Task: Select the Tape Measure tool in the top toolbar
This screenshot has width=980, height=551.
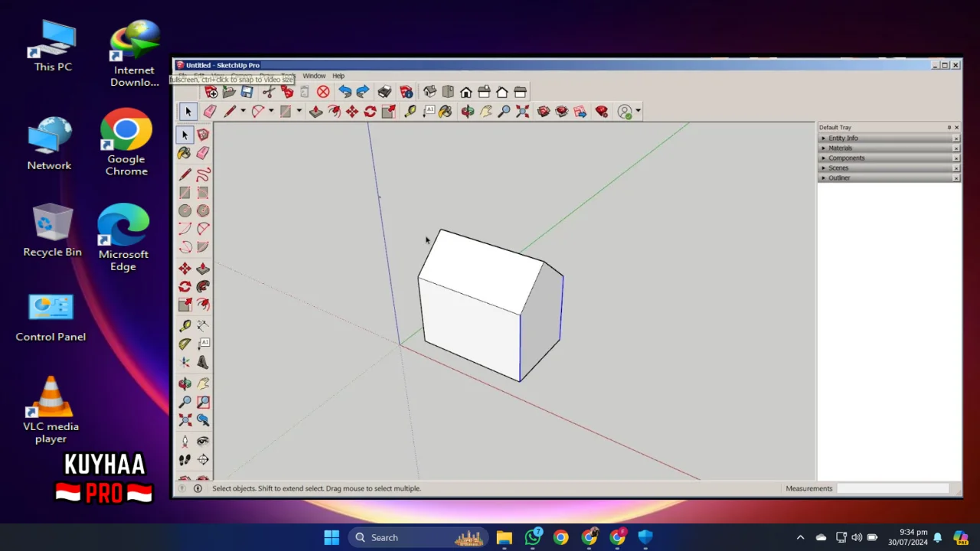Action: tap(410, 112)
